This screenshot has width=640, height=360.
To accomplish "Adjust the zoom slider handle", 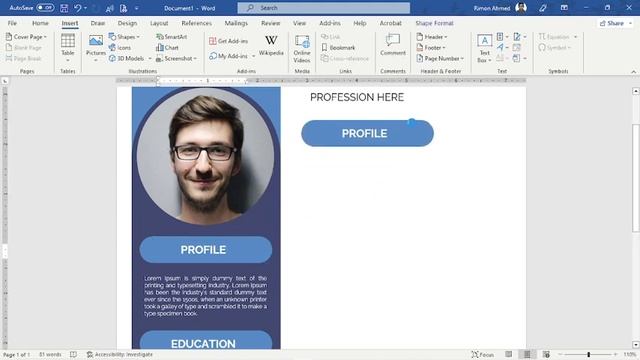I will click(x=589, y=355).
